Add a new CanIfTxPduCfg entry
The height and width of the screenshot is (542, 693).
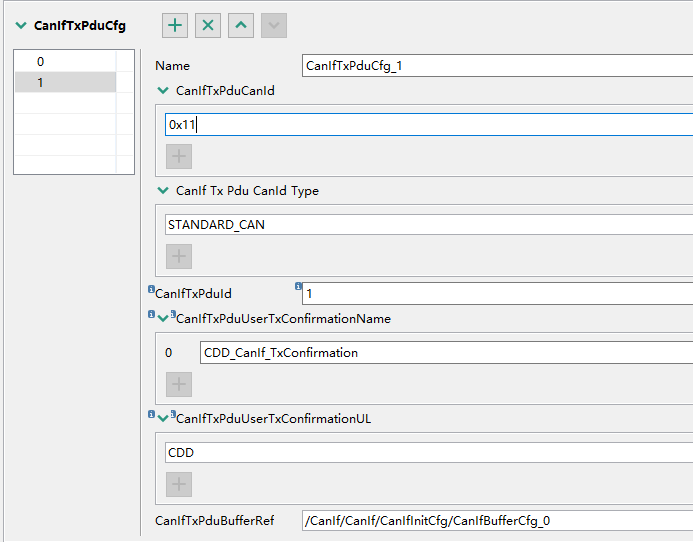(175, 25)
